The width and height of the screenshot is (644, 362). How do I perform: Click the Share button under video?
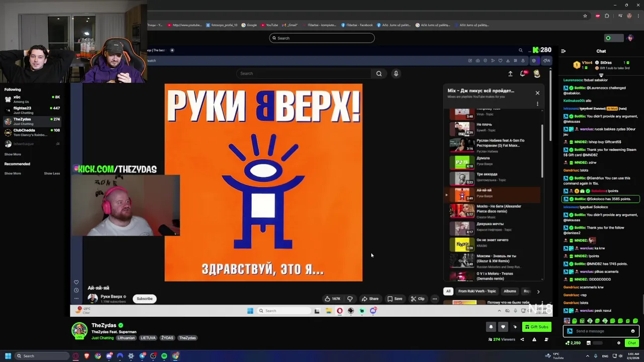pyautogui.click(x=370, y=299)
